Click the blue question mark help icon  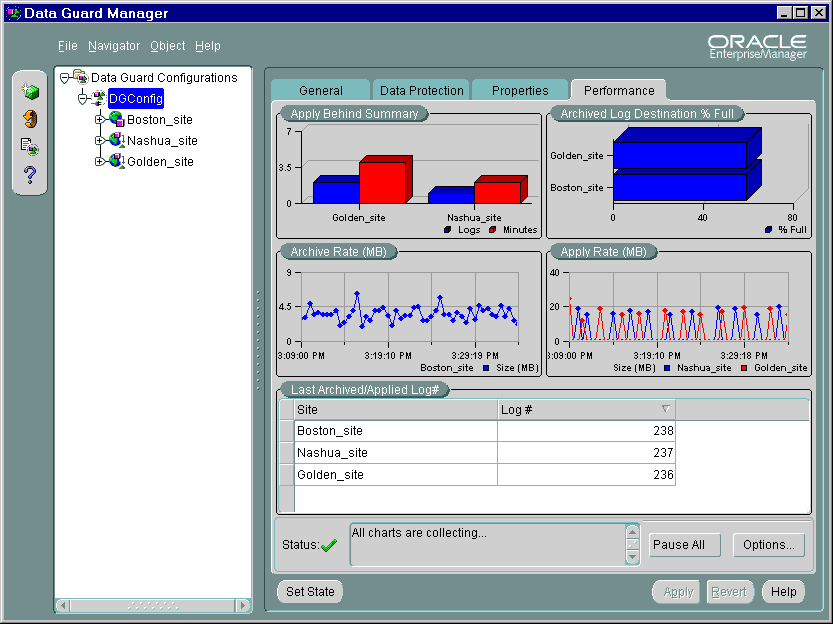[x=30, y=175]
